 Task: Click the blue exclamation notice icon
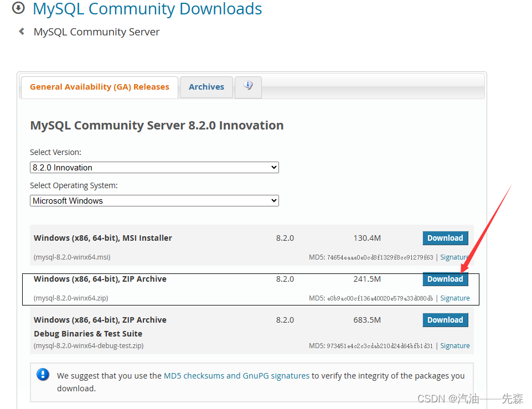(43, 374)
